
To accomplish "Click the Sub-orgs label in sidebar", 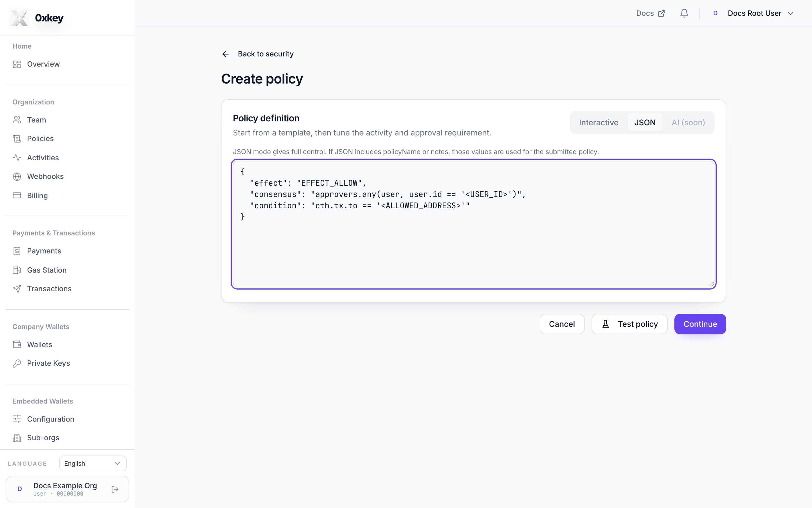I will 43,438.
